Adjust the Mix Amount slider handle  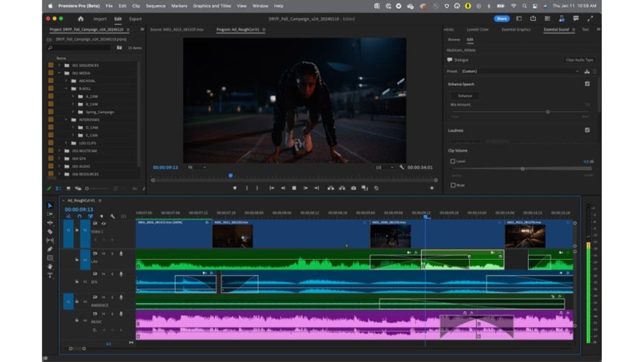[x=548, y=112]
